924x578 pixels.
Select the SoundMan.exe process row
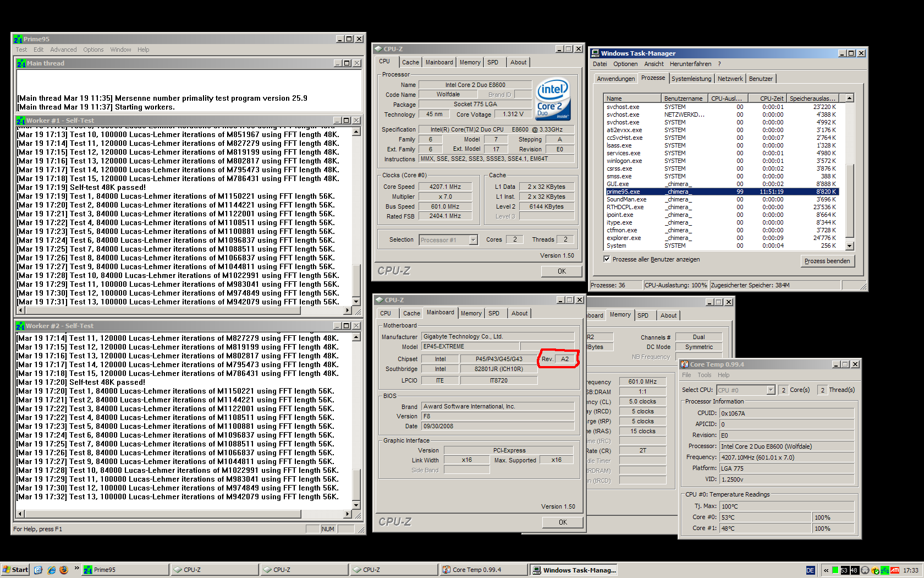[x=722, y=199]
